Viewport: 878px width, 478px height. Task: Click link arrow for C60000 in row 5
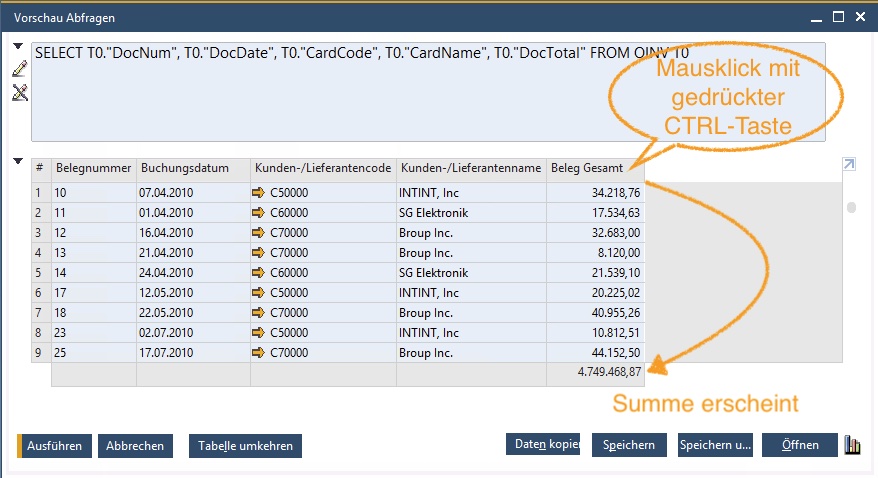tap(261, 273)
